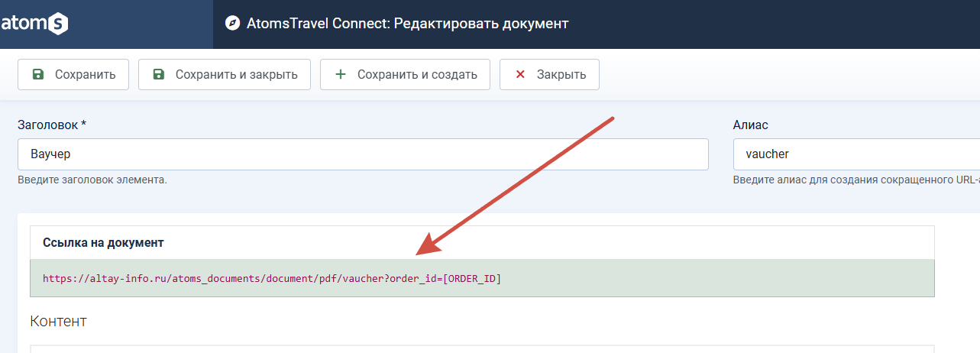Click the Заголовок field containing Ваучер

pos(363,154)
